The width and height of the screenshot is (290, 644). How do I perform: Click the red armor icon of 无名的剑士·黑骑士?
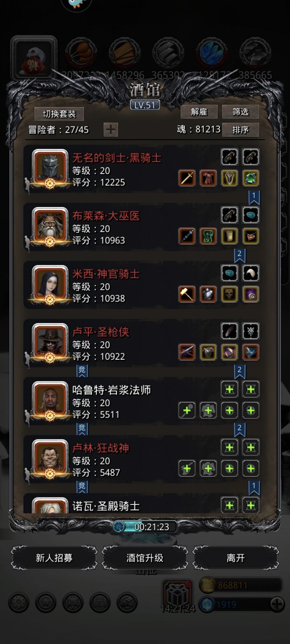click(x=208, y=178)
